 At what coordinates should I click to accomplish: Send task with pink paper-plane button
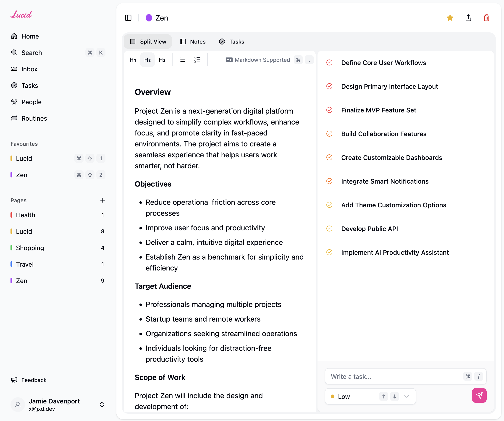click(x=479, y=396)
